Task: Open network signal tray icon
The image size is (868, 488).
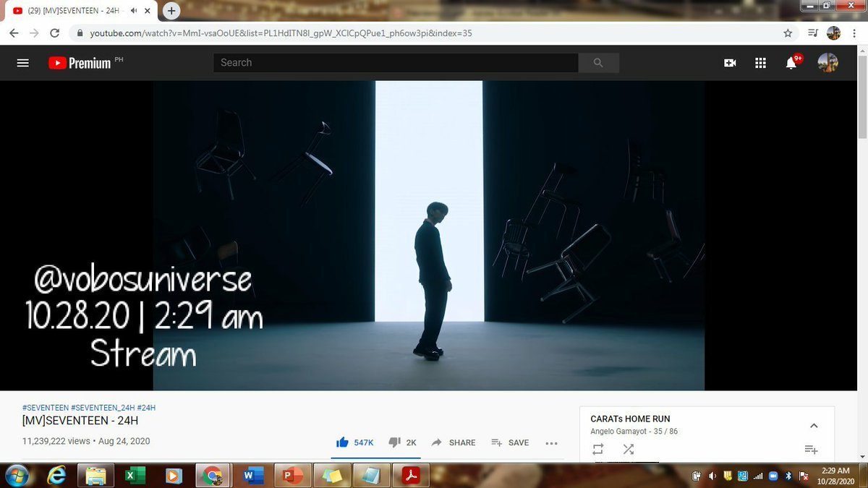Action: (758, 476)
